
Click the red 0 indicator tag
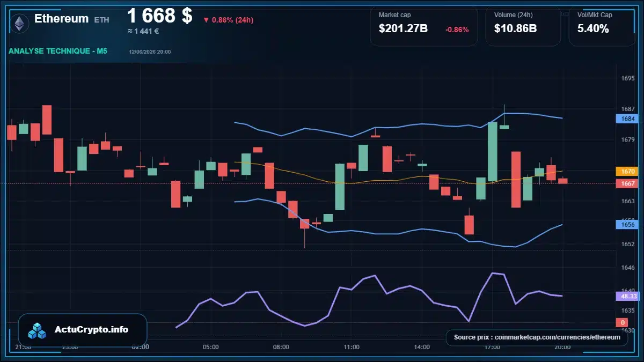[x=623, y=322]
